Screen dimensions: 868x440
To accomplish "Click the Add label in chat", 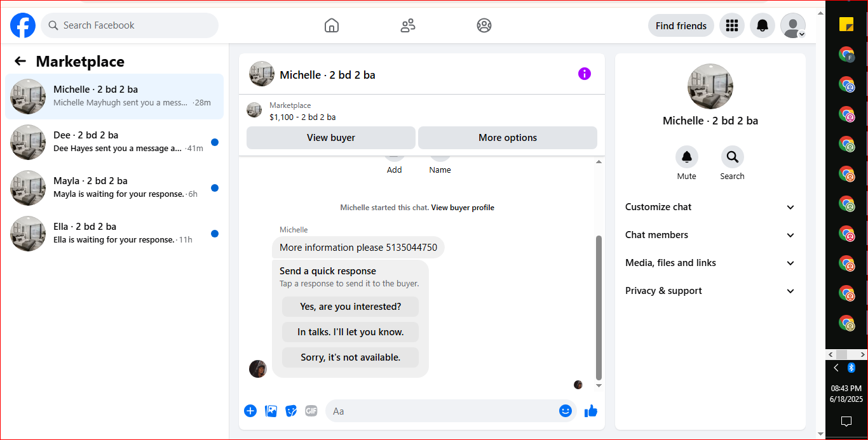I will 395,170.
